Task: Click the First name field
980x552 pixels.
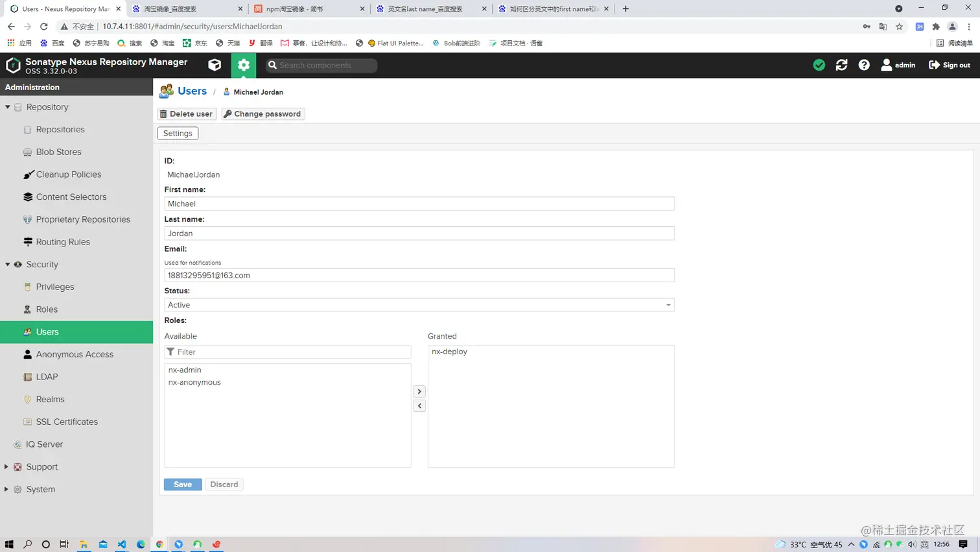Action: click(419, 204)
